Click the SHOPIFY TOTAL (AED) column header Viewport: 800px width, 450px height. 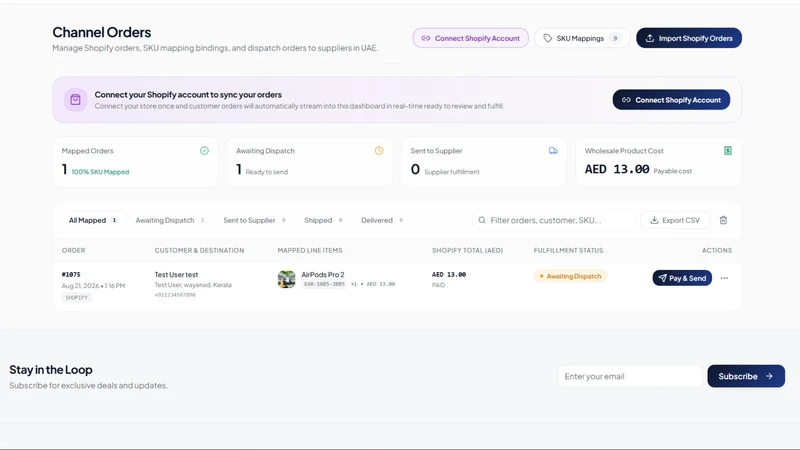[467, 251]
